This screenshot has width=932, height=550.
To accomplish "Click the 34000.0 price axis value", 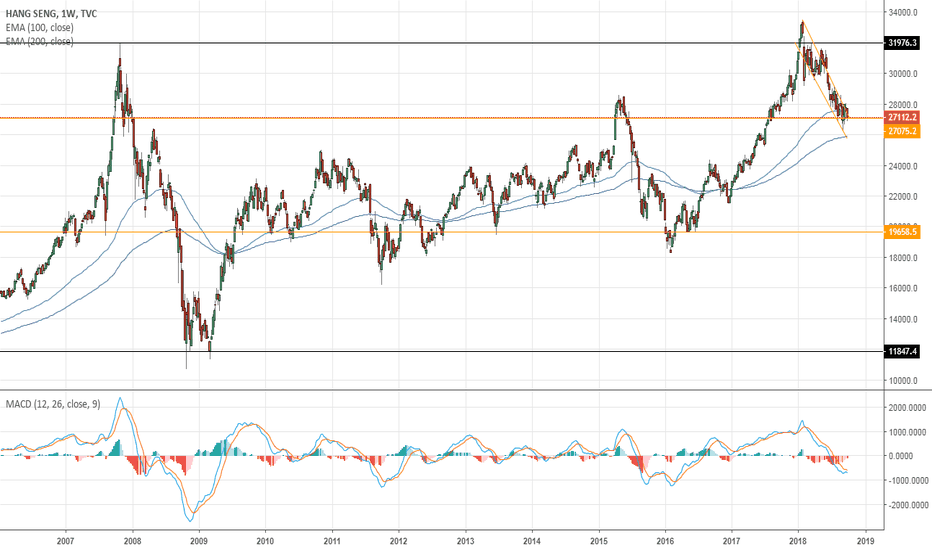I will (903, 12).
